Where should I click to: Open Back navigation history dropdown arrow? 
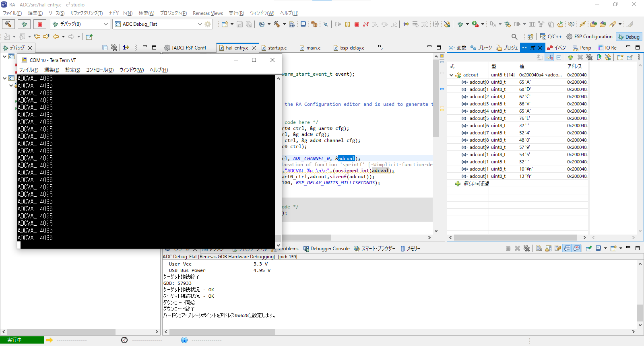[x=63, y=37]
